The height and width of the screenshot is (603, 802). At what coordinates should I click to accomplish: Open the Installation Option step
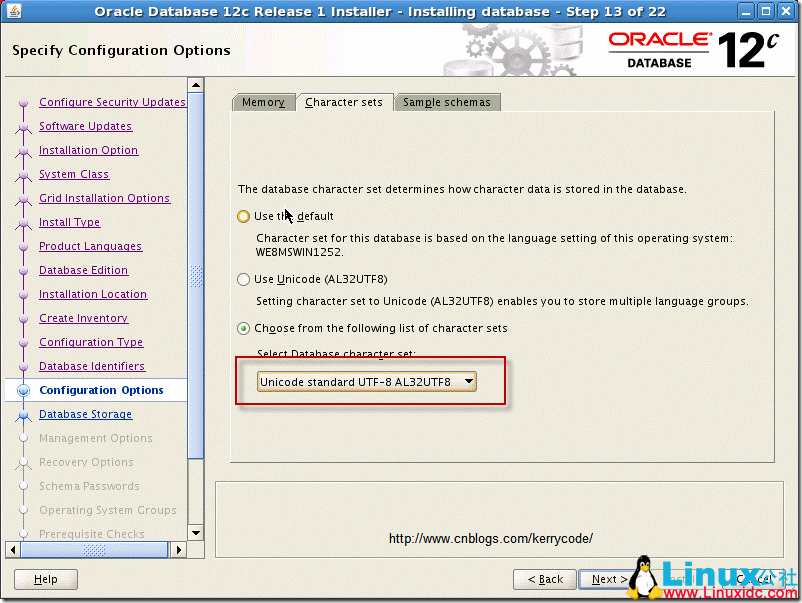(x=88, y=150)
